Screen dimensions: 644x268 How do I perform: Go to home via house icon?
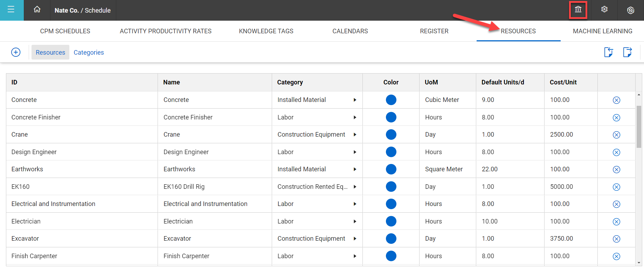pyautogui.click(x=37, y=10)
